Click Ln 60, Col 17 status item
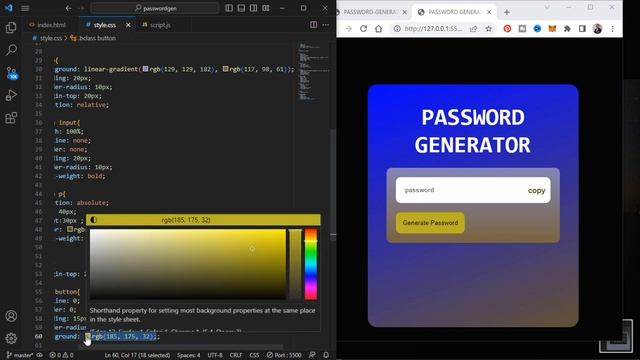 (x=137, y=355)
